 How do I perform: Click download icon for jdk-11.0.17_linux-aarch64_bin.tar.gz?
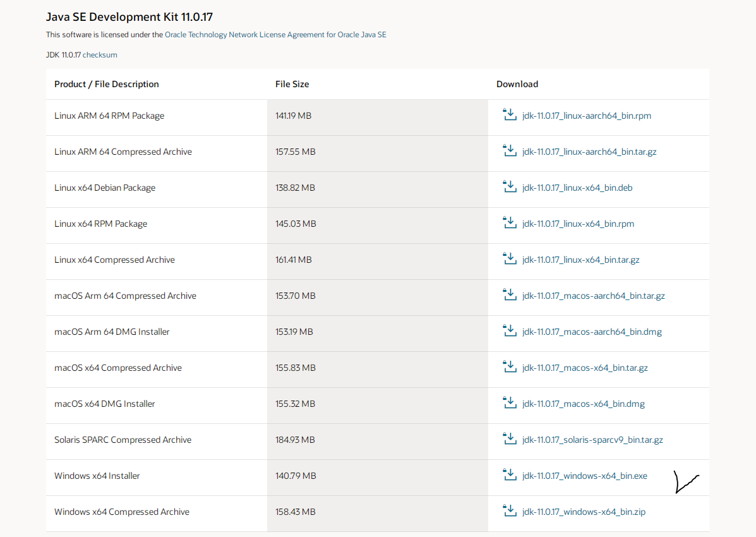[509, 150]
